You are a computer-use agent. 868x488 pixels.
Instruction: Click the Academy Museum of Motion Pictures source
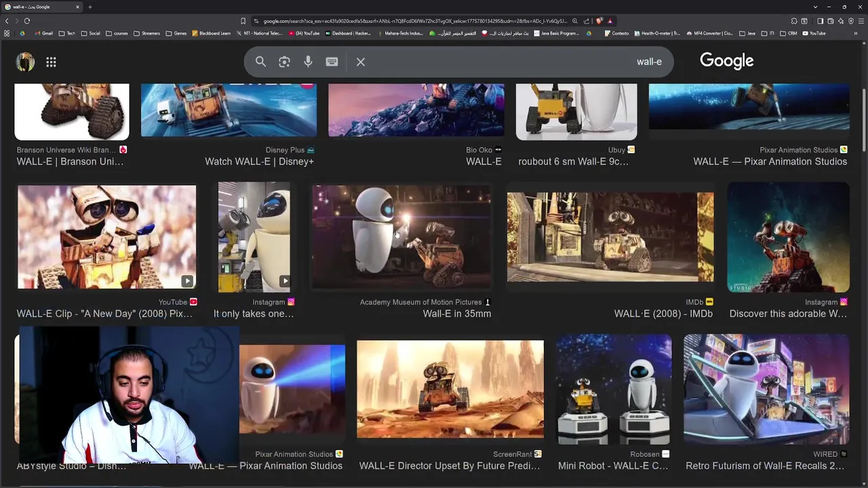pyautogui.click(x=420, y=302)
